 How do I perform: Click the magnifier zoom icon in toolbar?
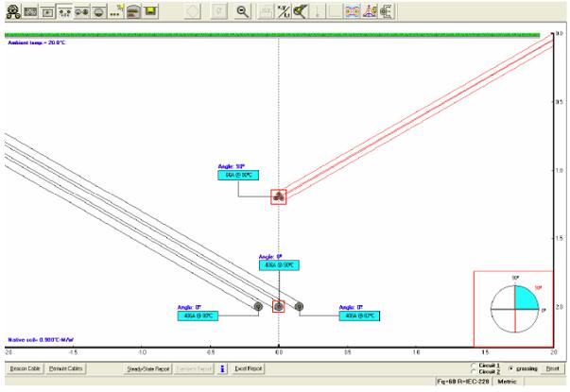click(x=243, y=10)
